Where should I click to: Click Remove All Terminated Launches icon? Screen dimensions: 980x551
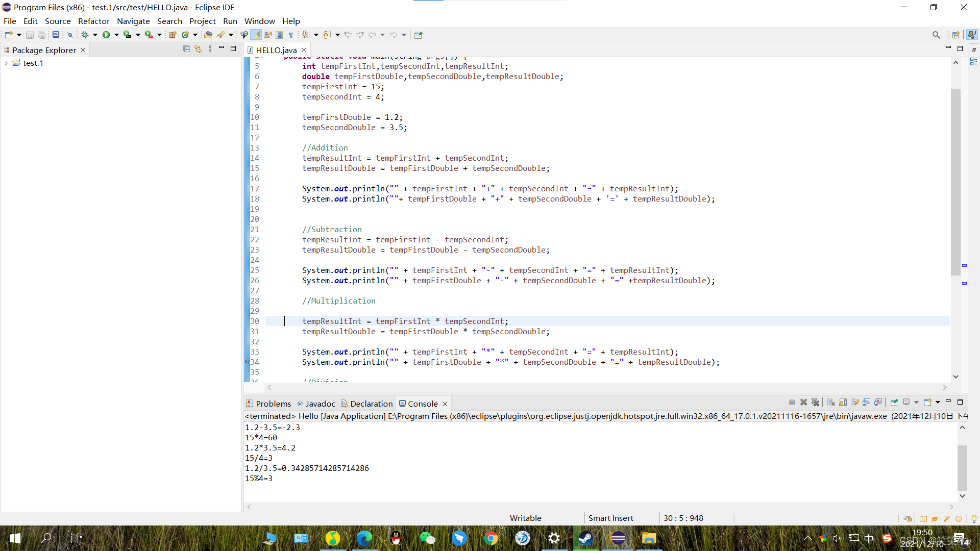click(x=815, y=403)
